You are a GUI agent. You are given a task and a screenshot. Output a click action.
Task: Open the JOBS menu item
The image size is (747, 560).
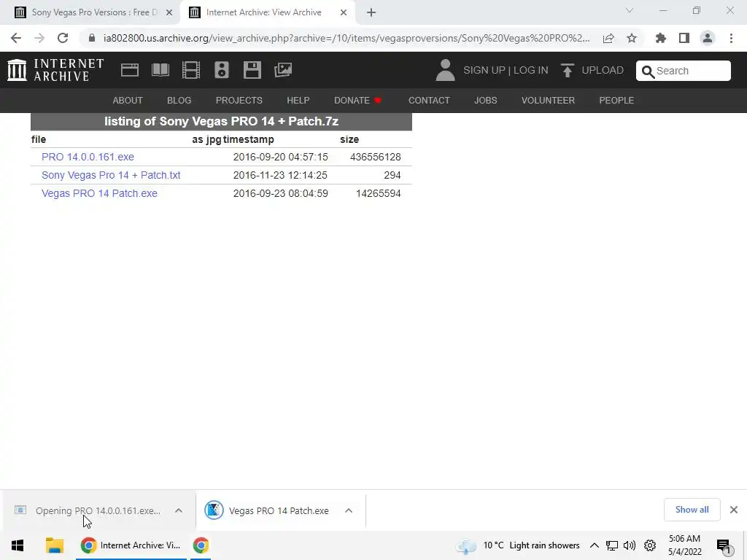(485, 101)
